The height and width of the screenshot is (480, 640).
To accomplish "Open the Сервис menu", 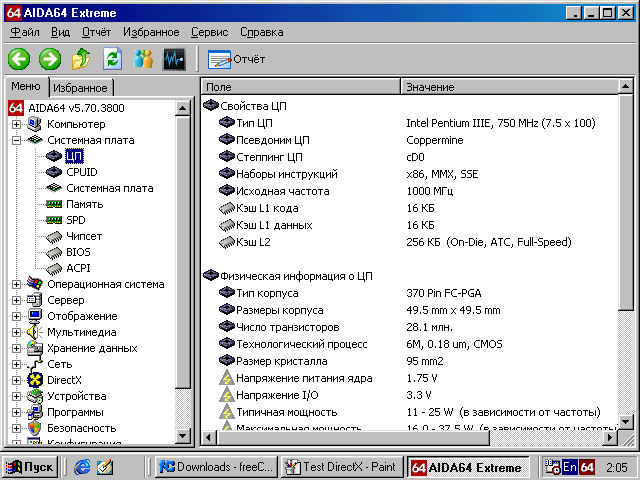I will point(209,32).
